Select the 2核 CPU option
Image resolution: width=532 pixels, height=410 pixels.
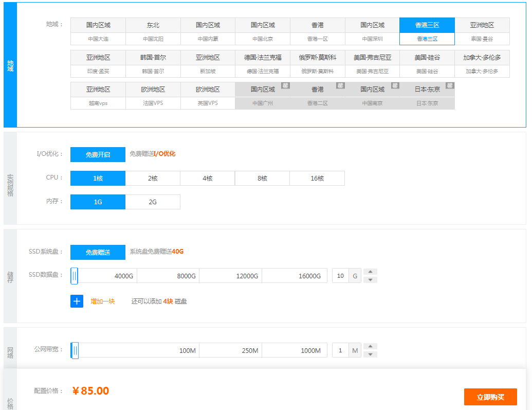tap(152, 178)
